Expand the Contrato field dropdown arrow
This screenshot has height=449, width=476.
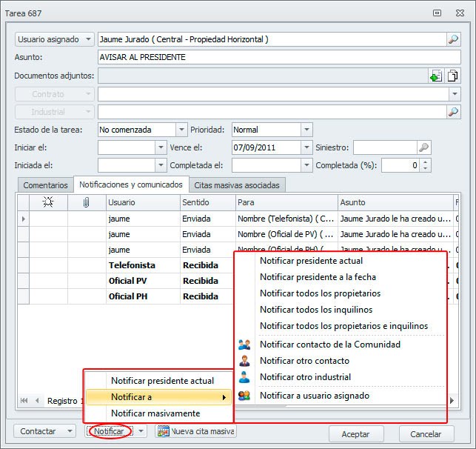tap(455, 94)
